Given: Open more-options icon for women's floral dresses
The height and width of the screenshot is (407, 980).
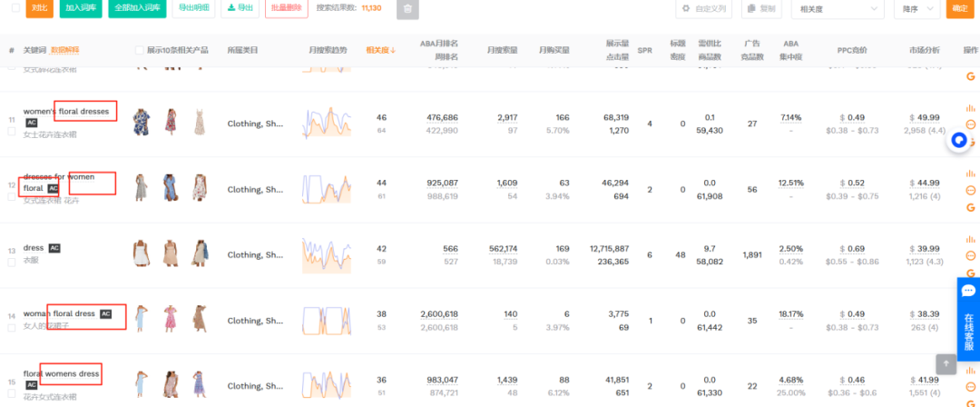Looking at the screenshot, I should [x=971, y=124].
